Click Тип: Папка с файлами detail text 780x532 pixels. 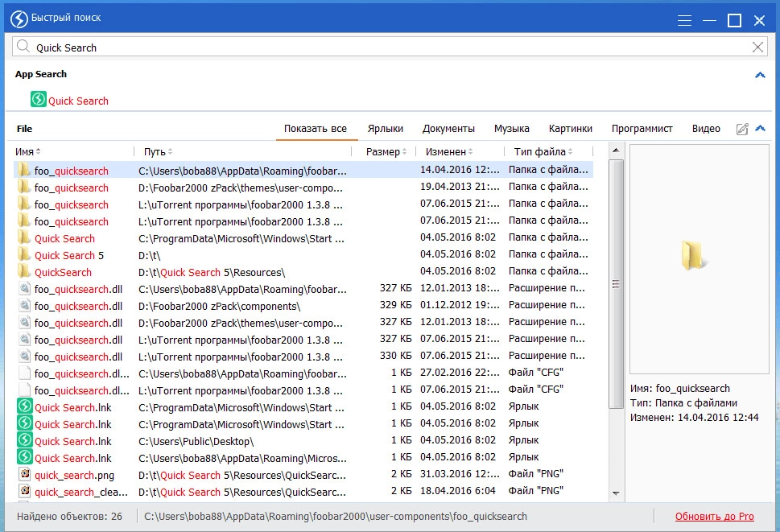tap(683, 402)
